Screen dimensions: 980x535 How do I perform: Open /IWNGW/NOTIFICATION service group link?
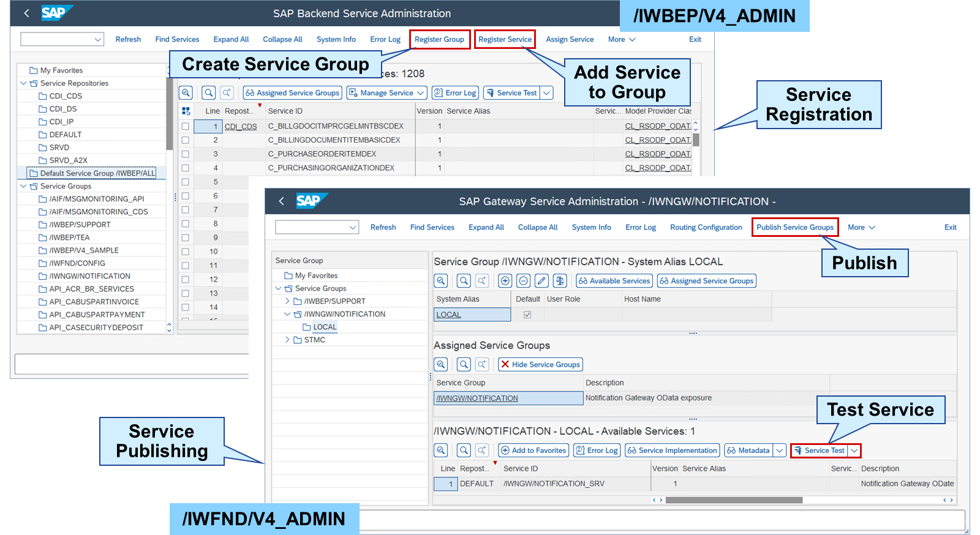(477, 398)
